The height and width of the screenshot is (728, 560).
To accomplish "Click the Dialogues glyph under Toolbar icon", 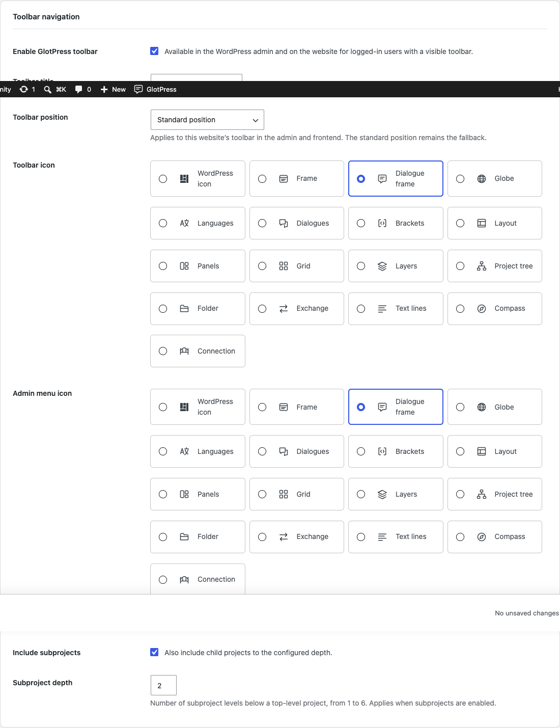I will coord(284,223).
